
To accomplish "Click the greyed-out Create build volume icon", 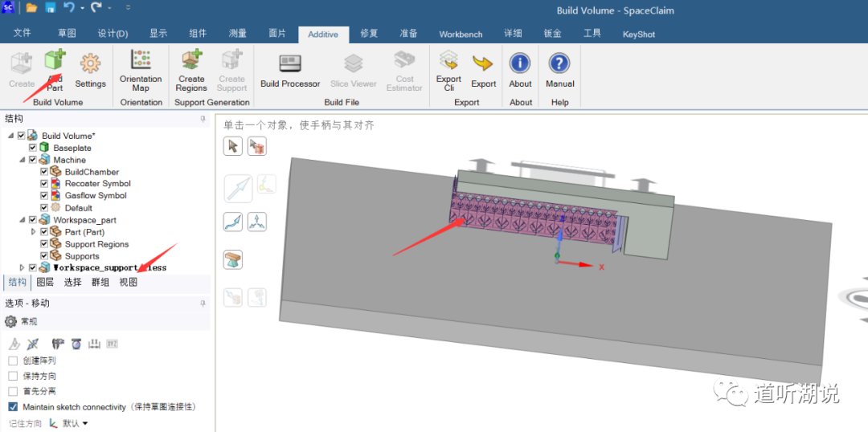I will click(x=22, y=63).
